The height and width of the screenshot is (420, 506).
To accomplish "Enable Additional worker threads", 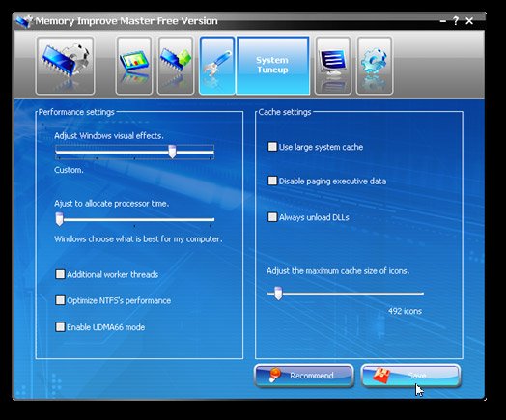I will pos(60,274).
